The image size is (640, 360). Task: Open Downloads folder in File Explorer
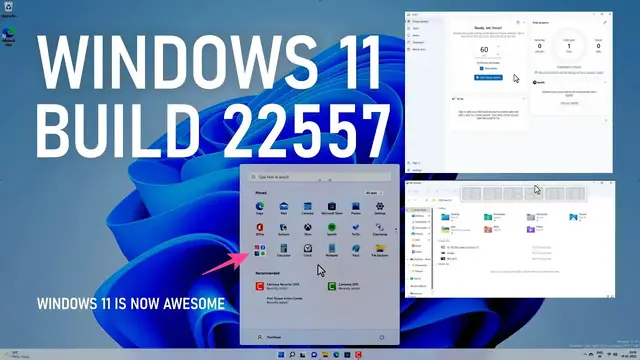[x=495, y=217]
